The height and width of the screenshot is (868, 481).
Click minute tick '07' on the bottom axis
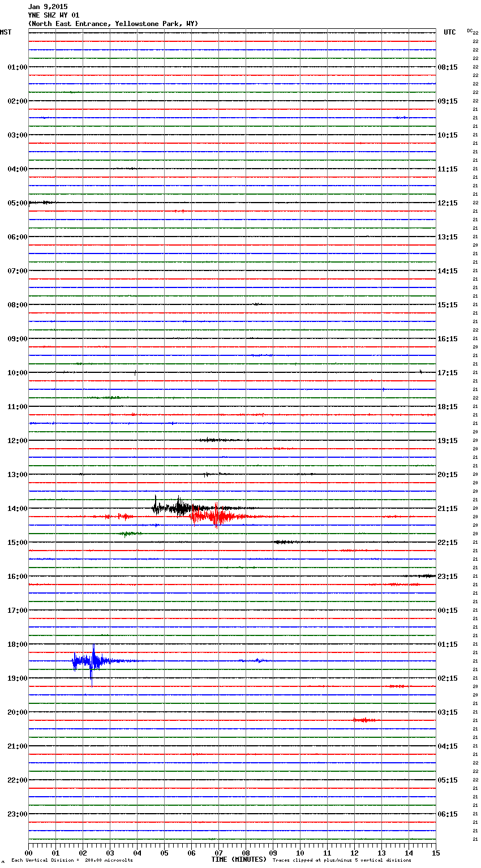218,853
